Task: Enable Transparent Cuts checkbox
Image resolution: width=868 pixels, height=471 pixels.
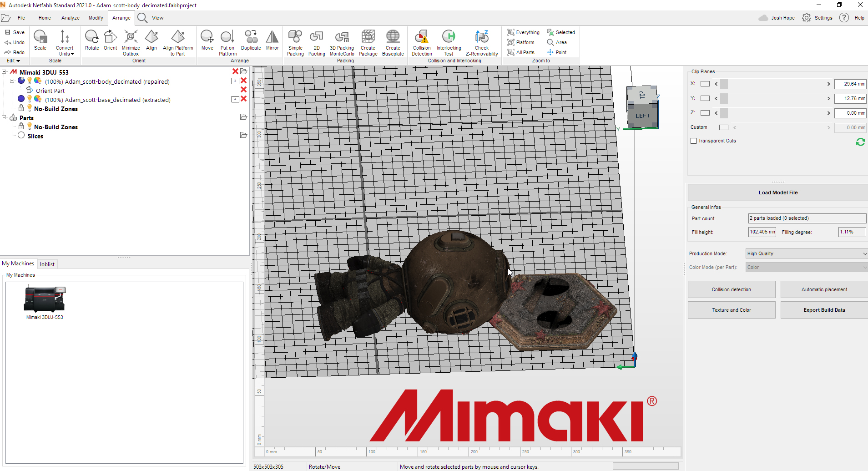Action: coord(693,141)
